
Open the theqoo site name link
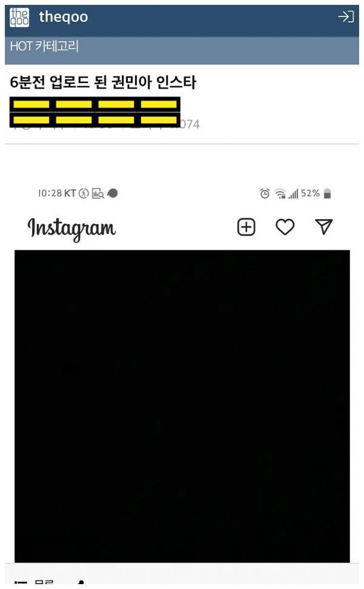(64, 17)
